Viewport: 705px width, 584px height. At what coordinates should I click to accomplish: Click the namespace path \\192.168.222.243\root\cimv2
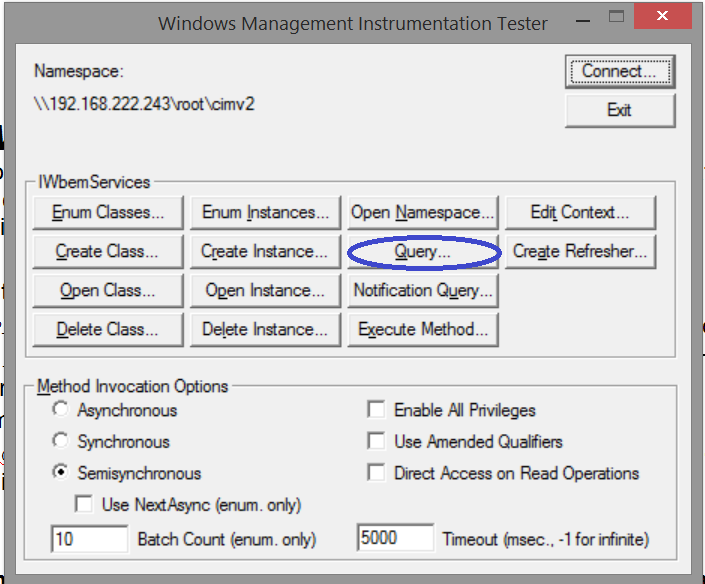coord(144,104)
